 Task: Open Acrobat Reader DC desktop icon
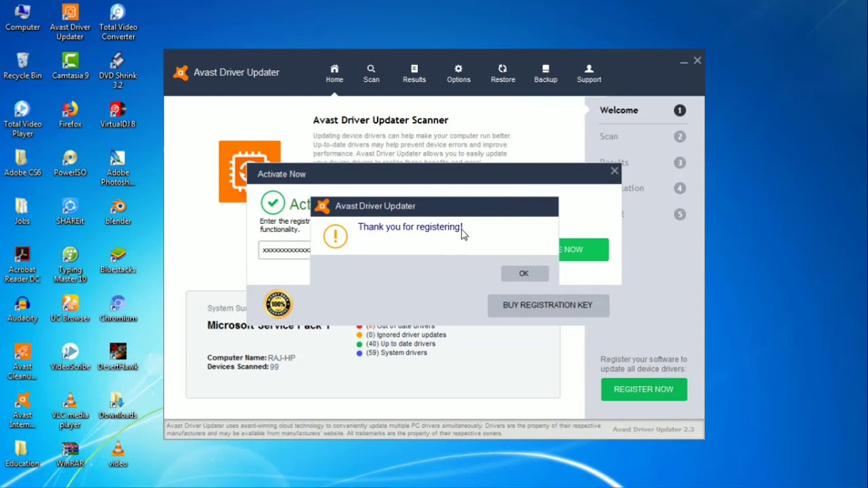22,265
